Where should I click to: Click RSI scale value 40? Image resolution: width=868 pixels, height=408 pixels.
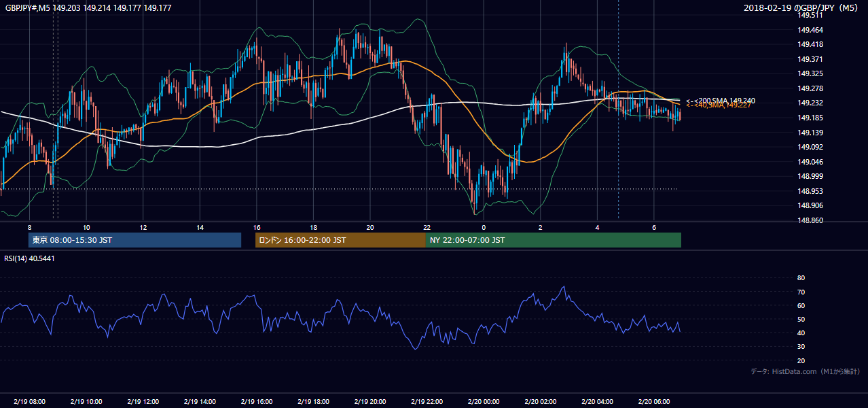tap(801, 333)
